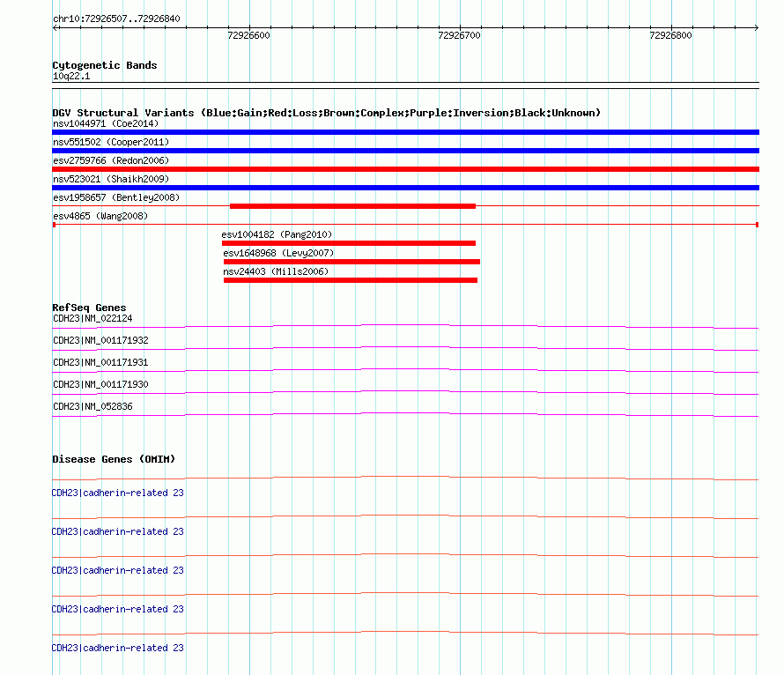Image resolution: width=784 pixels, height=675 pixels.
Task: Click the blue gain bar for nsv523021
Action: click(405, 188)
